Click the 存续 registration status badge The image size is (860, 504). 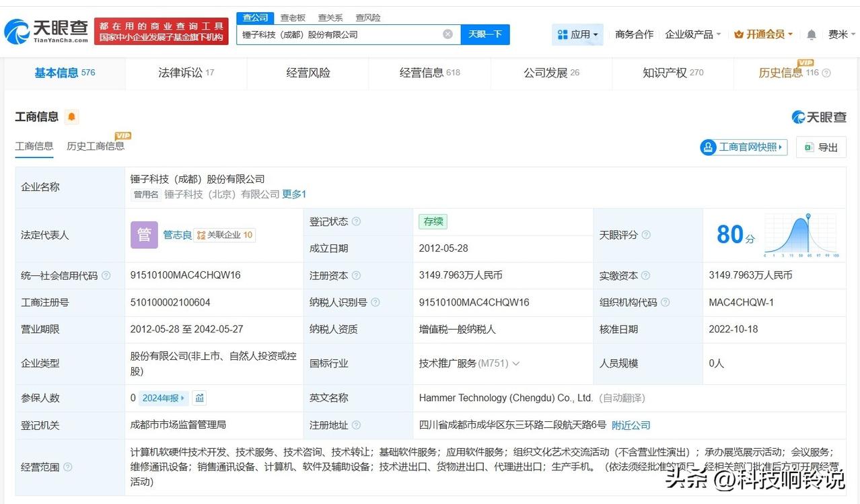point(433,221)
